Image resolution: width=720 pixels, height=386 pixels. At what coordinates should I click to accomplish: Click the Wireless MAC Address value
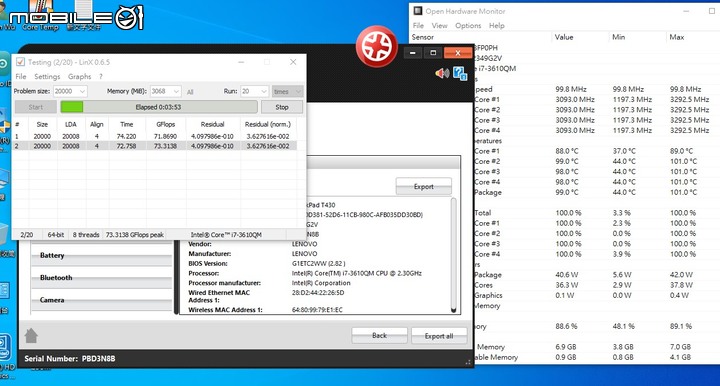[x=317, y=310]
